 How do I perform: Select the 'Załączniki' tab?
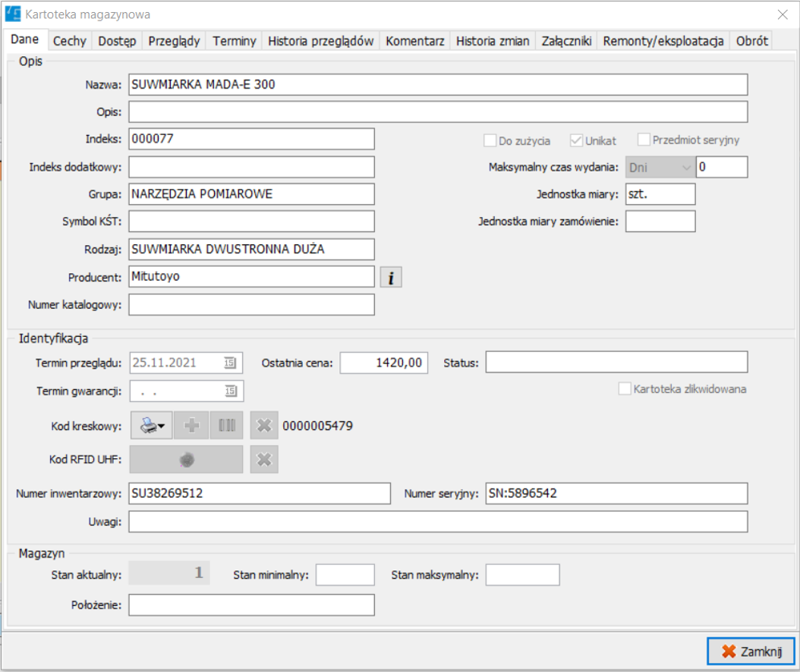point(566,42)
